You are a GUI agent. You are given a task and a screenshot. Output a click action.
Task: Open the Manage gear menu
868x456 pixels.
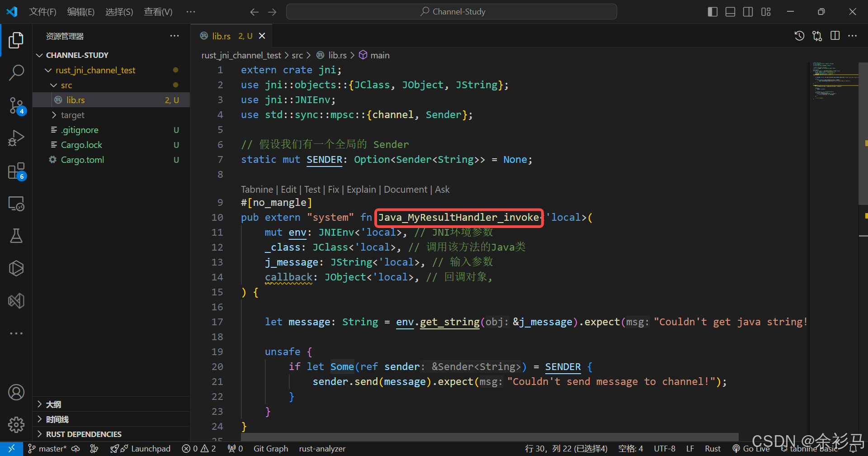pos(16,424)
